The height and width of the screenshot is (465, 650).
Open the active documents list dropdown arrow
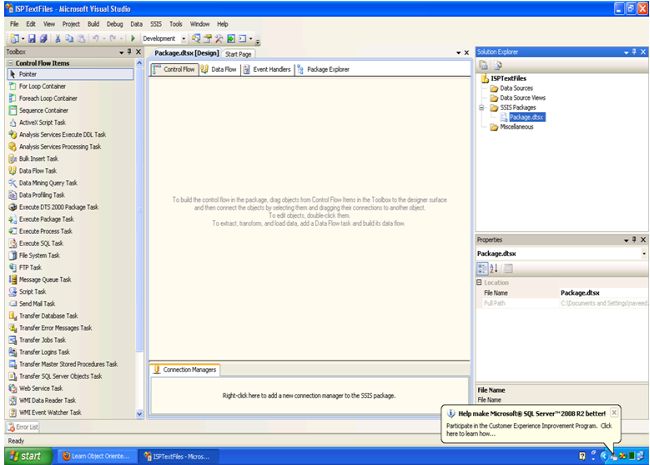point(458,53)
